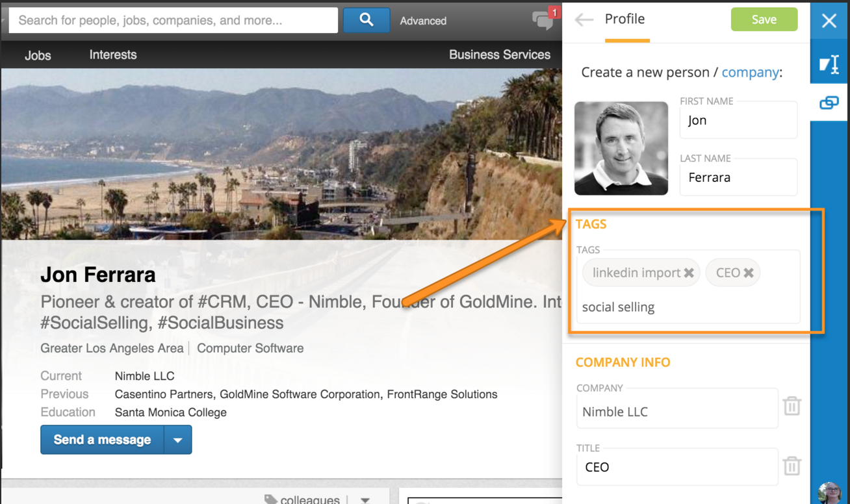This screenshot has height=504, width=850.
Task: Click Jon Ferrara's profile photo in the panel
Action: click(x=621, y=148)
